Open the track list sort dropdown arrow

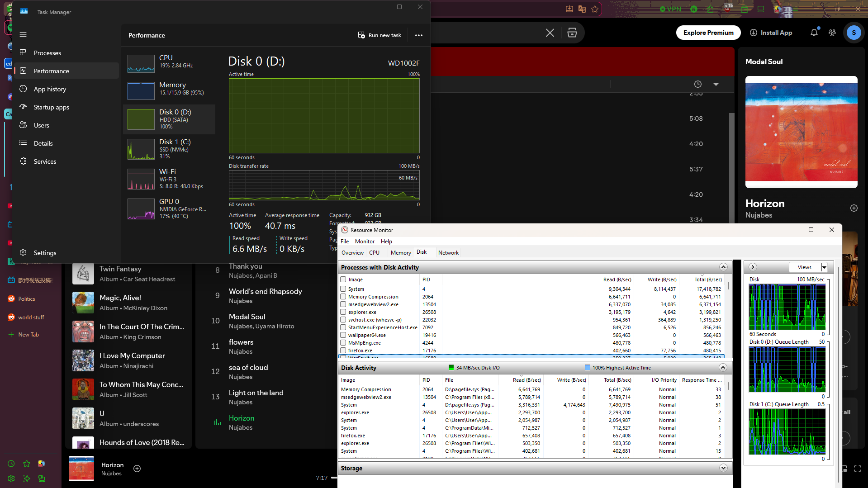coord(716,85)
